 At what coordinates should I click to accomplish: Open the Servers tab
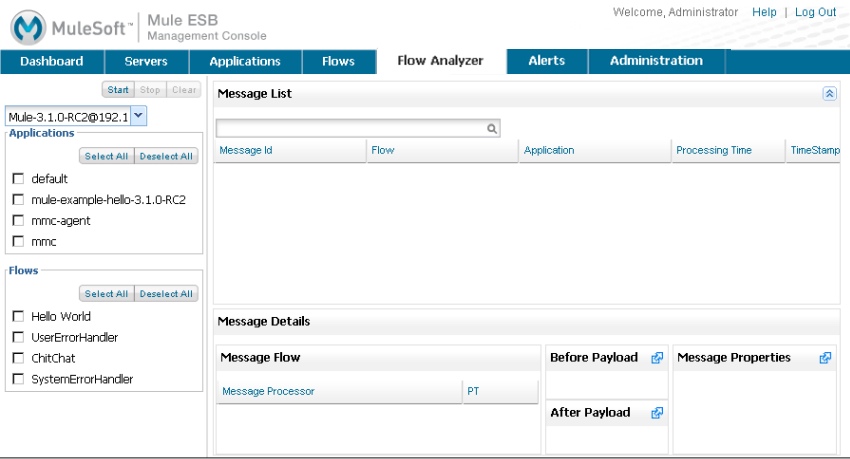(146, 61)
